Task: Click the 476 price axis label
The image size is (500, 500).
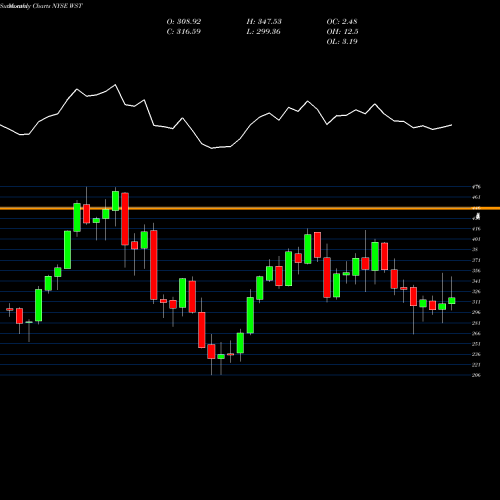Action: [x=477, y=187]
